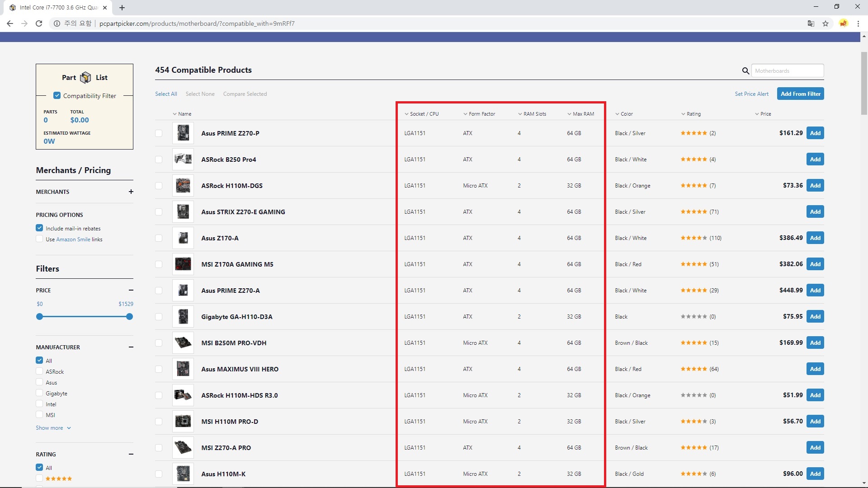This screenshot has height=488, width=868.
Task: Click the price range slider track
Action: pyautogui.click(x=85, y=317)
